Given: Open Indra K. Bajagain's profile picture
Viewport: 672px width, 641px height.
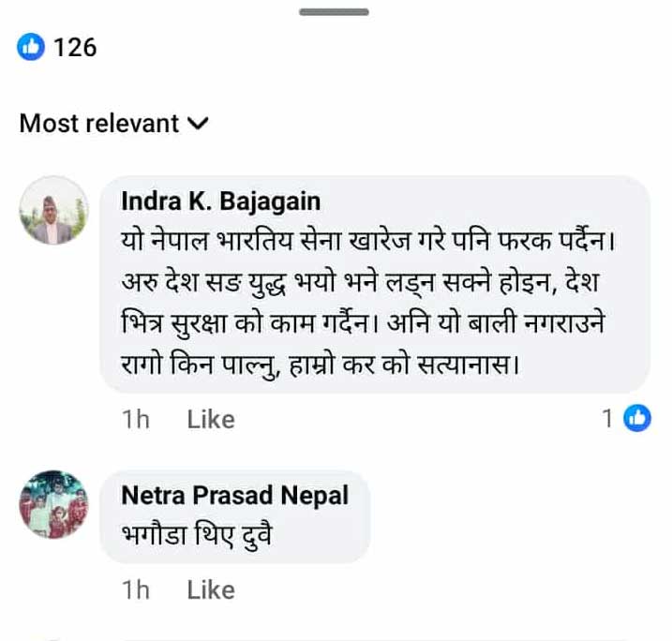Looking at the screenshot, I should tap(53, 212).
